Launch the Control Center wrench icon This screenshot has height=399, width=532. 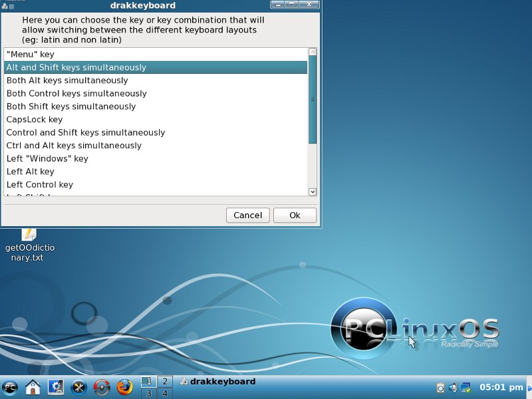click(x=78, y=387)
